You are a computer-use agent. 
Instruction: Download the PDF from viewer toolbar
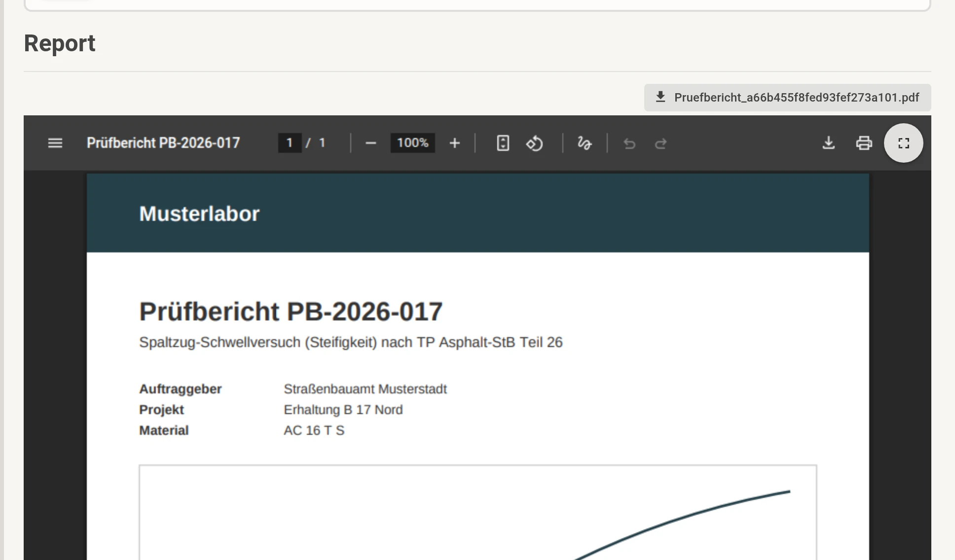coord(829,143)
